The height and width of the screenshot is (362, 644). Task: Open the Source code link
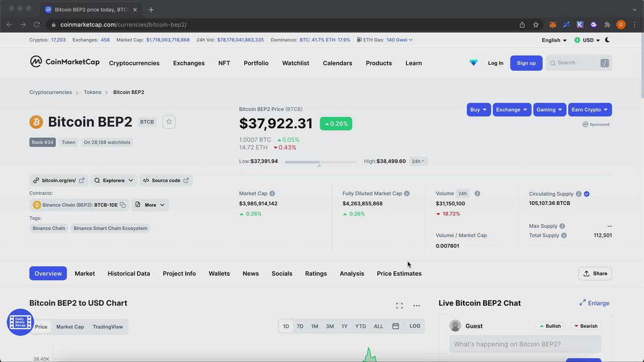pos(166,180)
